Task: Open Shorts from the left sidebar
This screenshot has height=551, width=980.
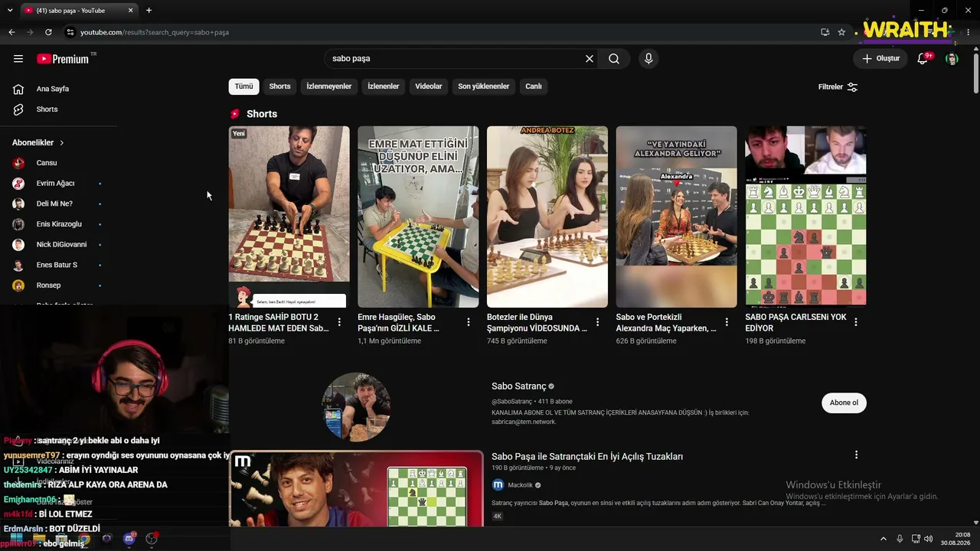Action: pyautogui.click(x=47, y=109)
